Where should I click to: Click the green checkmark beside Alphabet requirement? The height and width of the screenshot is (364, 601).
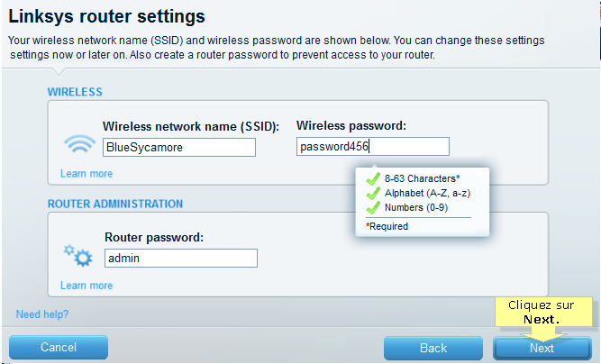373,193
